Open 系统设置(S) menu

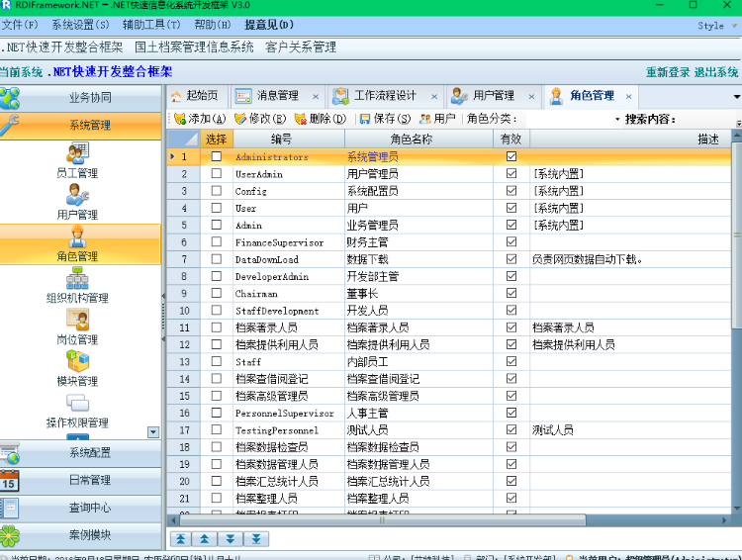80,25
